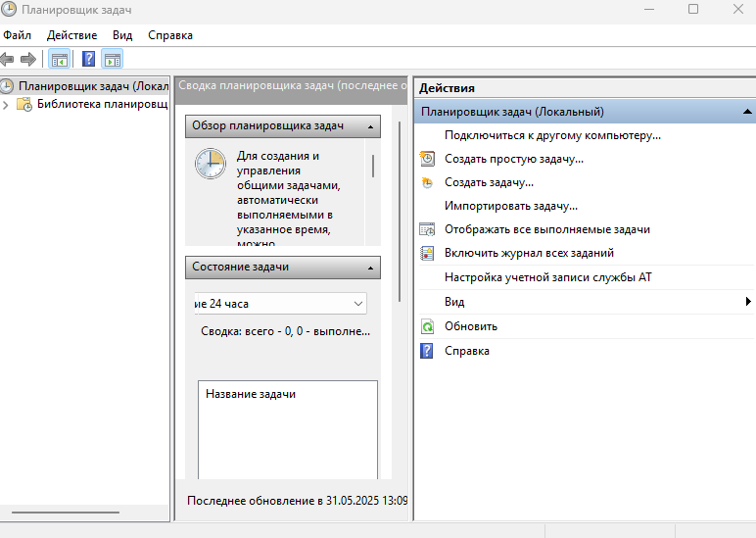Collapse the Обзор планировщика задач section
This screenshot has width=756, height=538.
(x=370, y=126)
